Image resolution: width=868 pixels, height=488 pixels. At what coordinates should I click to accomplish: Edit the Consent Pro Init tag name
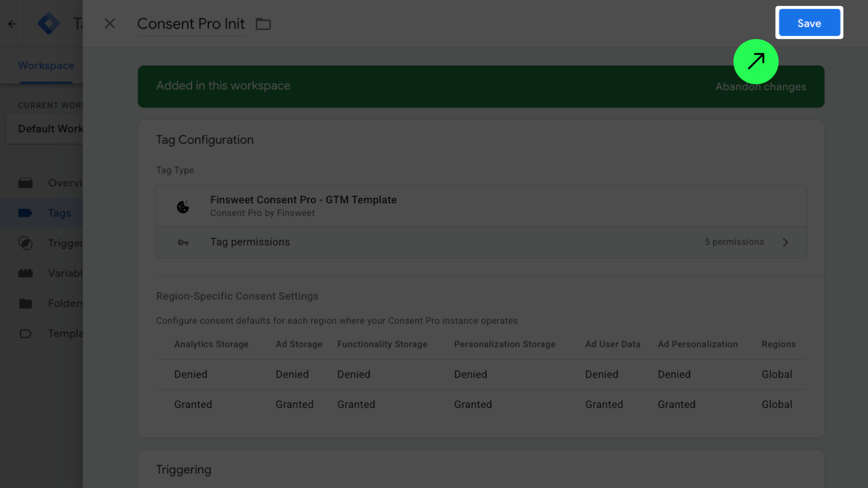pyautogui.click(x=191, y=23)
